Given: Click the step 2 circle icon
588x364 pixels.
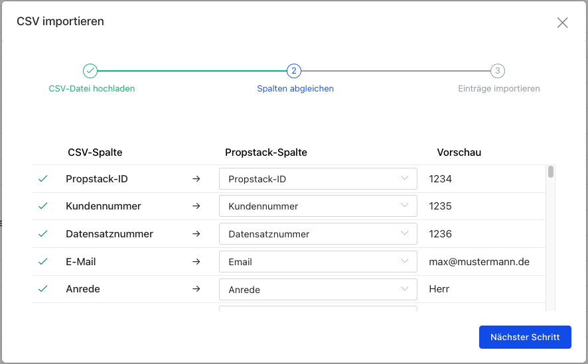Looking at the screenshot, I should 294,71.
